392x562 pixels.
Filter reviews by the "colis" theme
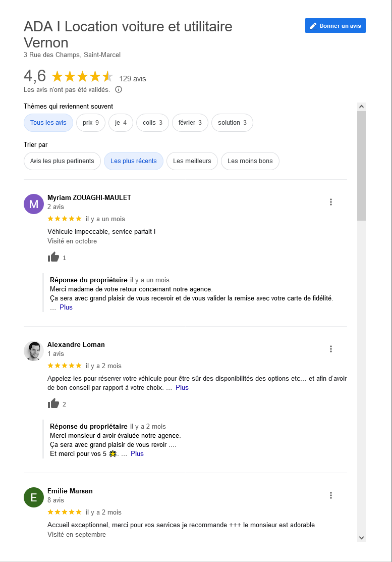(x=152, y=123)
